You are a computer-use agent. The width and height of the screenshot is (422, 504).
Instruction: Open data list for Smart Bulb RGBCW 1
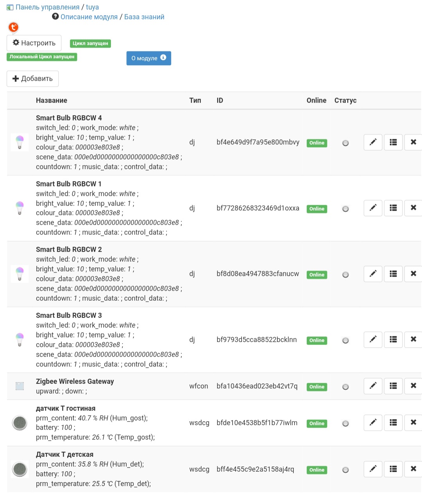393,208
